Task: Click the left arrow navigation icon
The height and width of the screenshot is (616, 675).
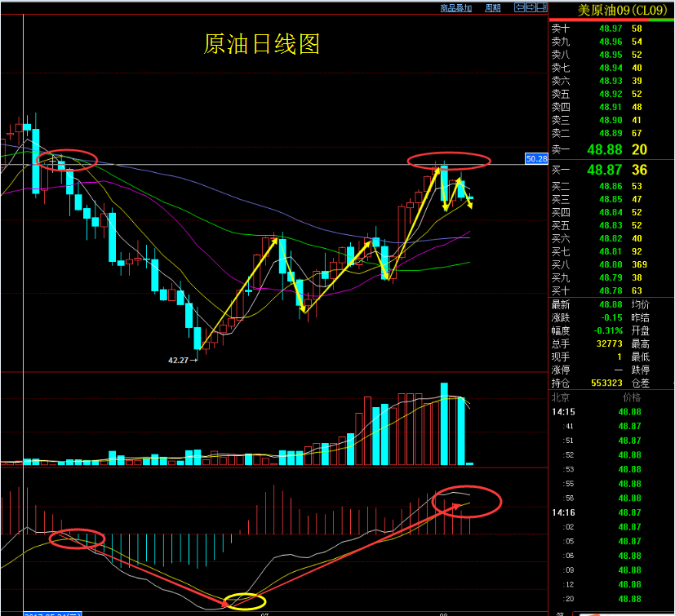Action: click(x=520, y=7)
